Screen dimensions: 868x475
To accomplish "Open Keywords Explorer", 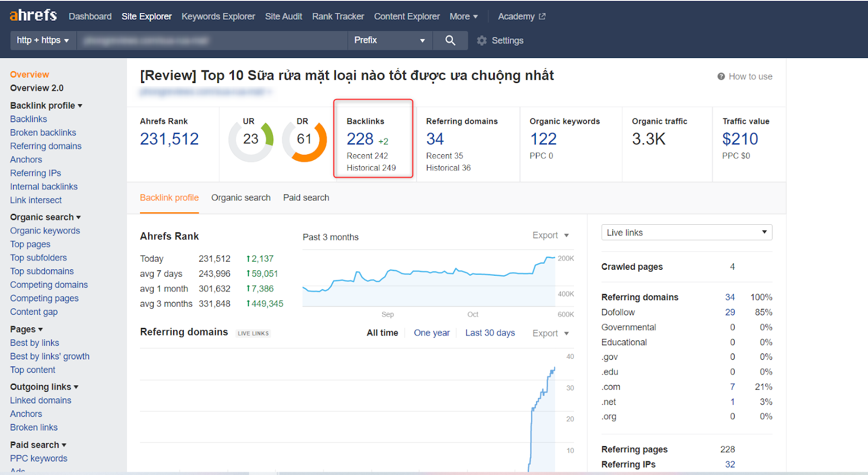I will click(x=218, y=16).
